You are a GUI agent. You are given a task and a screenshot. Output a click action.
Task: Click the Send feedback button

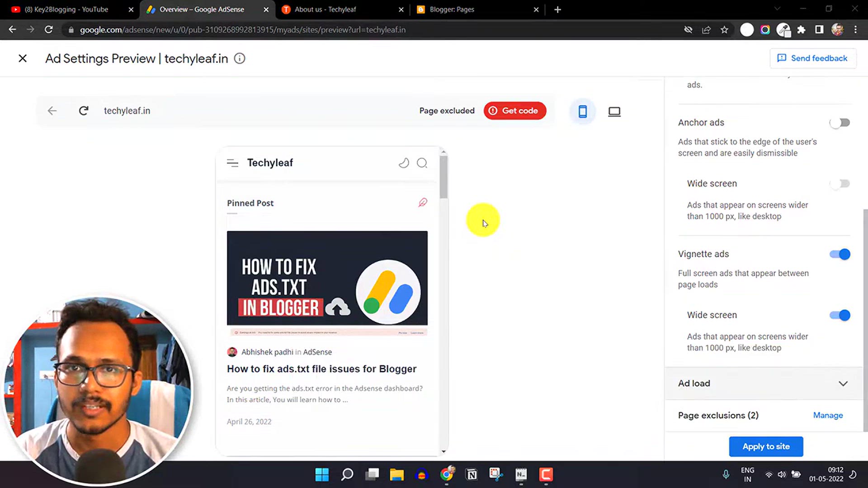[813, 58]
